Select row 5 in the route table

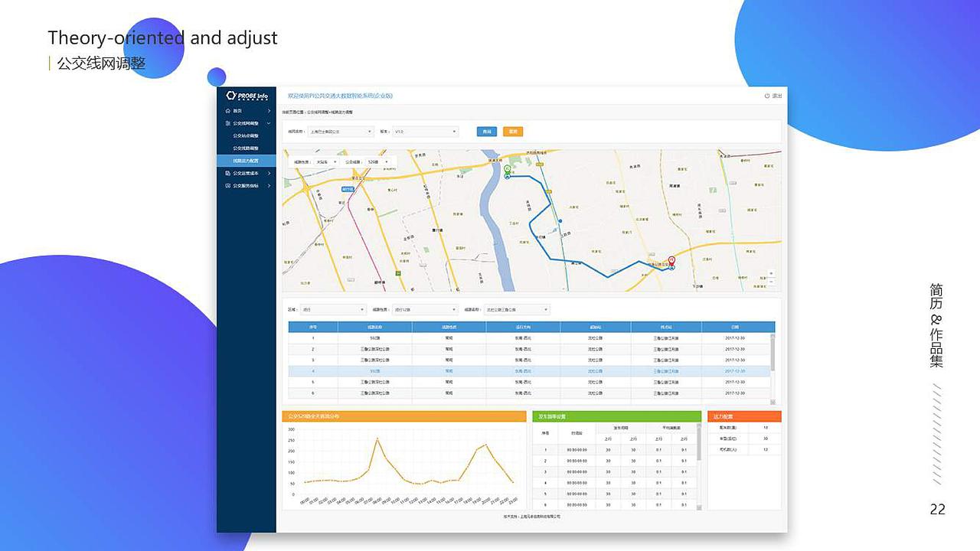(x=530, y=382)
